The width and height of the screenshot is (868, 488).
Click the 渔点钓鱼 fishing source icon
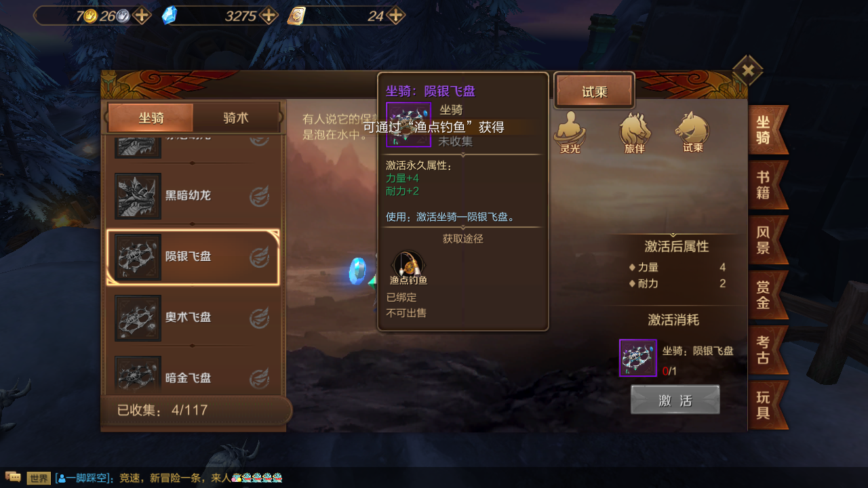pyautogui.click(x=408, y=268)
